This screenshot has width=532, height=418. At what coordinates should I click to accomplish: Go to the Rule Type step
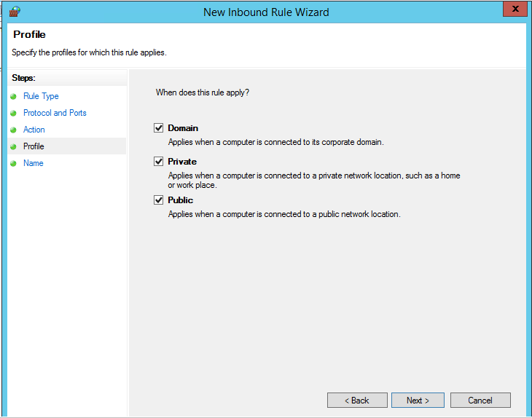click(x=41, y=96)
